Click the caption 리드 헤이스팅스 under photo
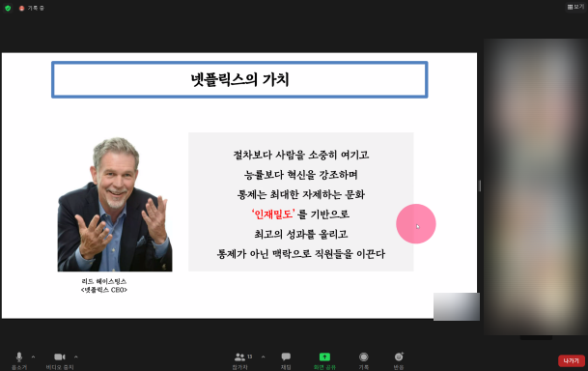 pos(104,281)
